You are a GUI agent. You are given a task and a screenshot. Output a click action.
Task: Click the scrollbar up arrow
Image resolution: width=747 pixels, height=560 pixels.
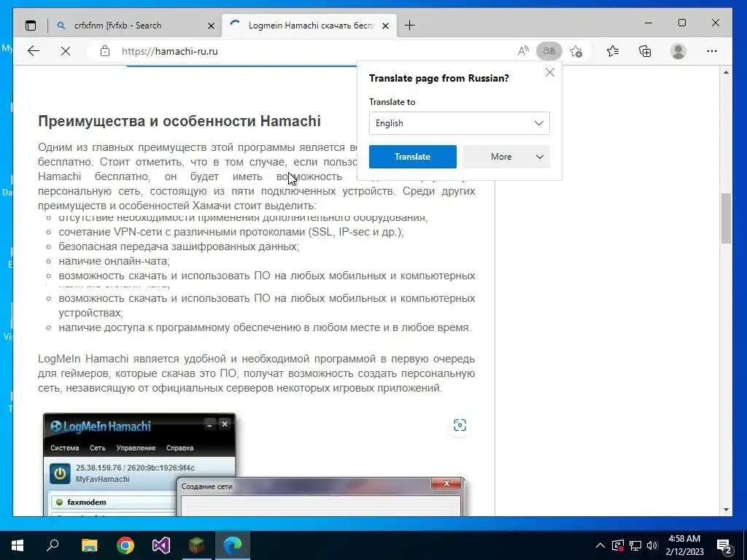coord(726,72)
